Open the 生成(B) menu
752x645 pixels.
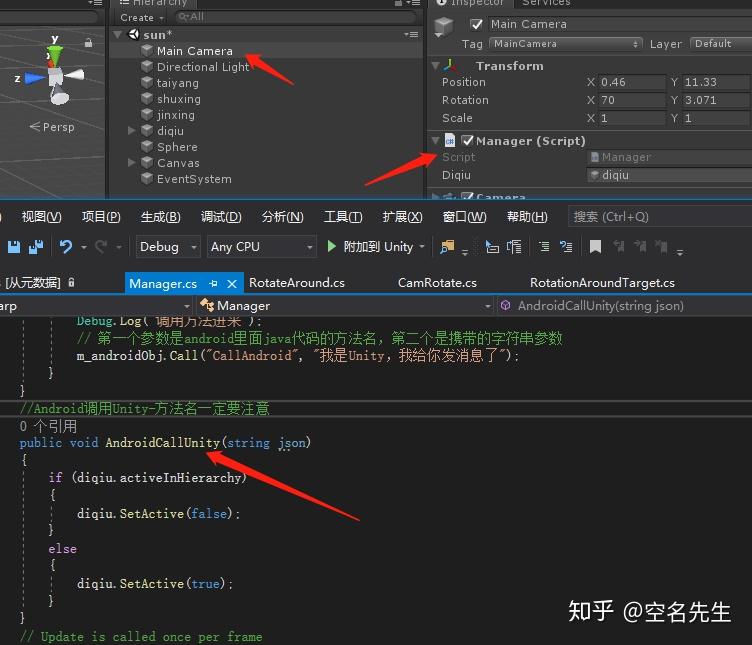click(x=161, y=217)
